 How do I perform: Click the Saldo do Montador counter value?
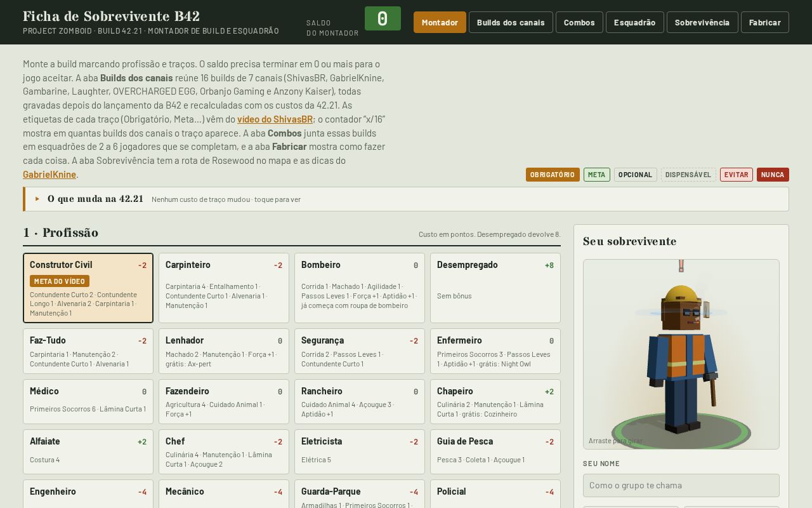[383, 18]
